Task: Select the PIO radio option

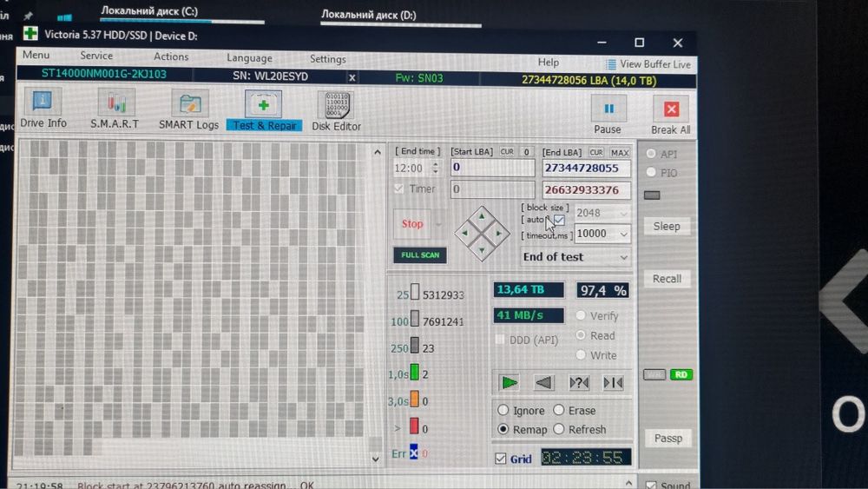Action: tap(651, 172)
